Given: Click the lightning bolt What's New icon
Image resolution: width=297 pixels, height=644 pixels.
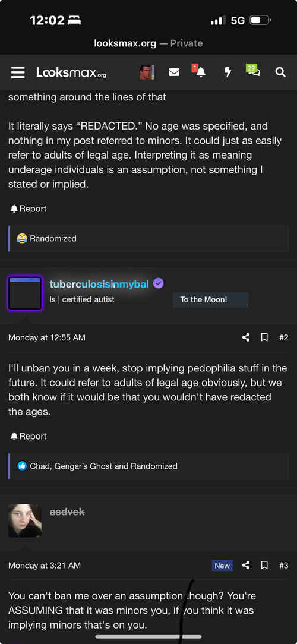Looking at the screenshot, I should [x=228, y=72].
